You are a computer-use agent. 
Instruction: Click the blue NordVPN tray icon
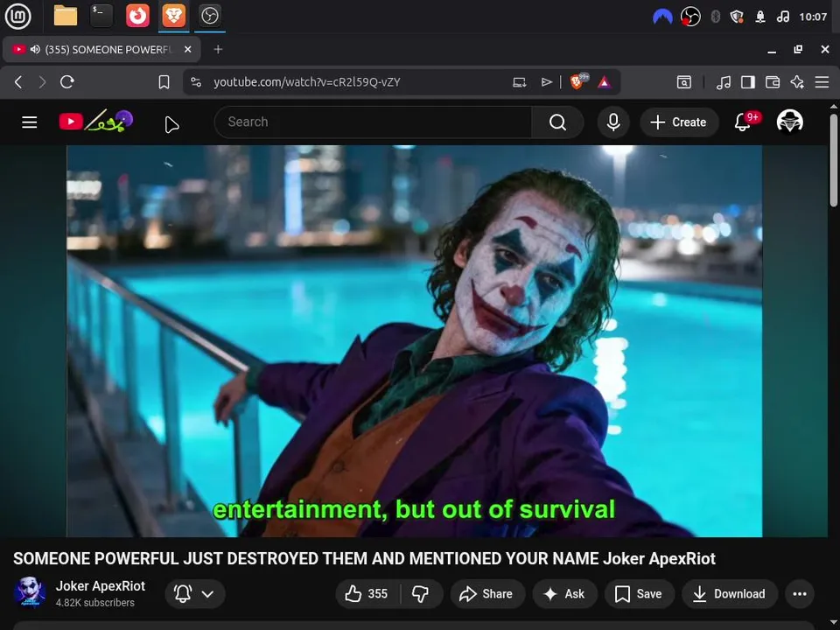click(x=662, y=17)
